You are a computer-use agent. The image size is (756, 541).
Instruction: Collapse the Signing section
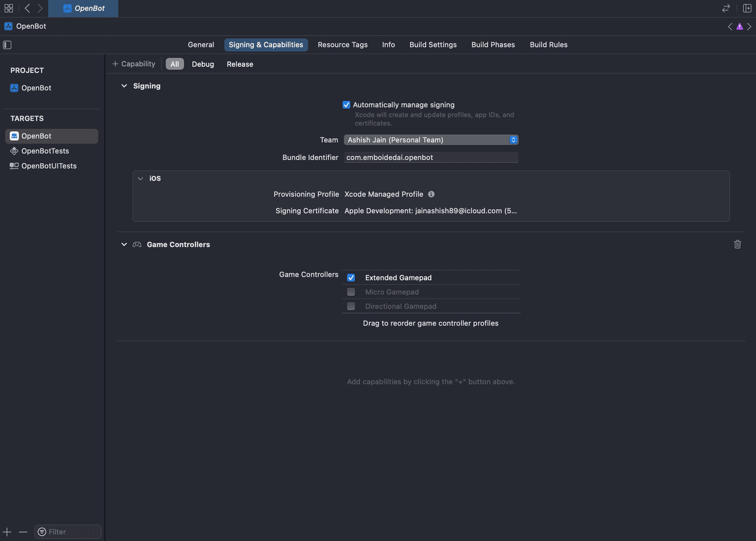[x=124, y=86]
